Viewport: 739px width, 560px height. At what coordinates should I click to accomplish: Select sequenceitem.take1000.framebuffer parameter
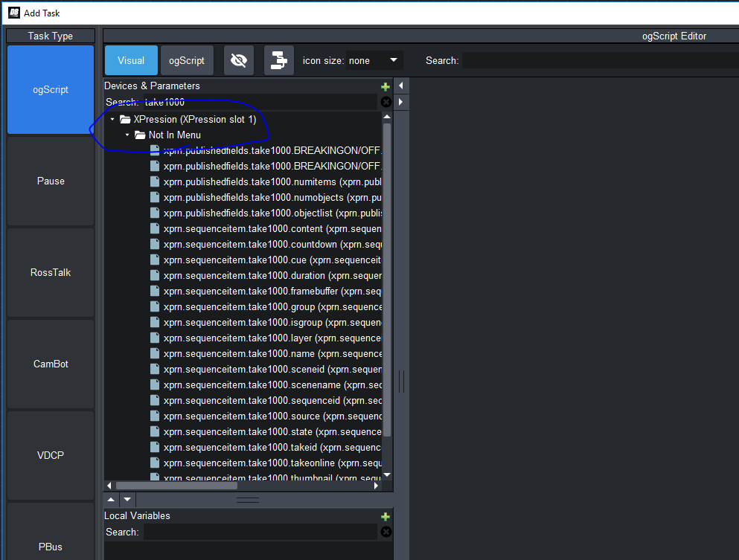[x=272, y=291]
